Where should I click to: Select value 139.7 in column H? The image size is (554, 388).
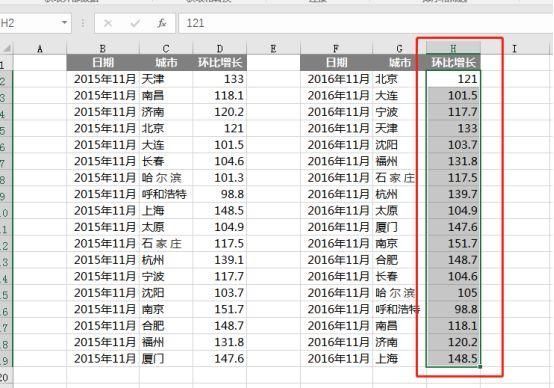click(453, 194)
